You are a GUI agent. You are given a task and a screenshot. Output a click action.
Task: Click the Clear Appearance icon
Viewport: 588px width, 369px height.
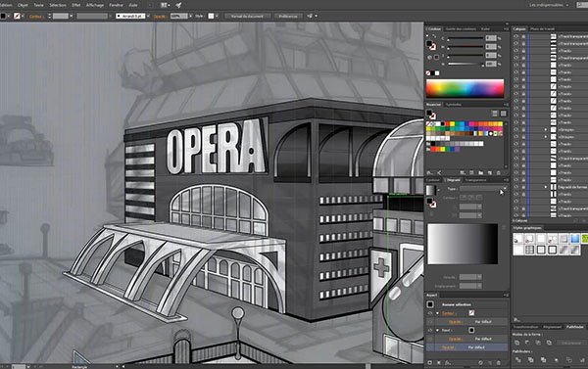click(x=480, y=362)
